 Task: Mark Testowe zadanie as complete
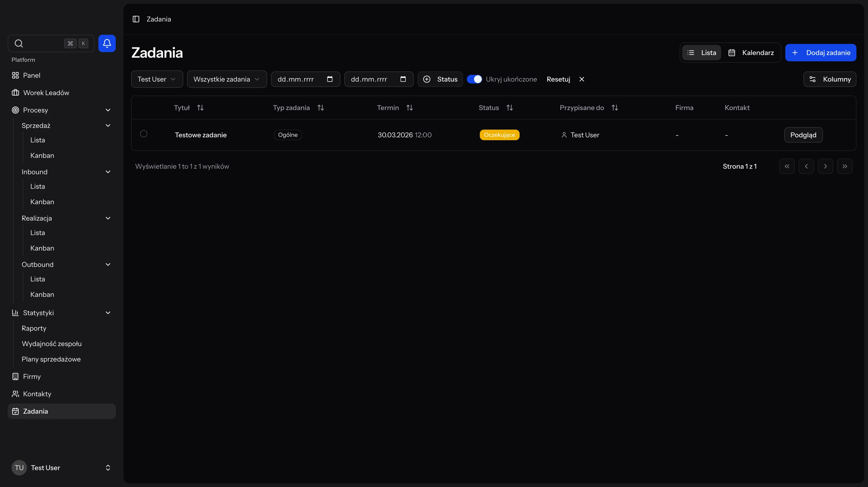143,134
